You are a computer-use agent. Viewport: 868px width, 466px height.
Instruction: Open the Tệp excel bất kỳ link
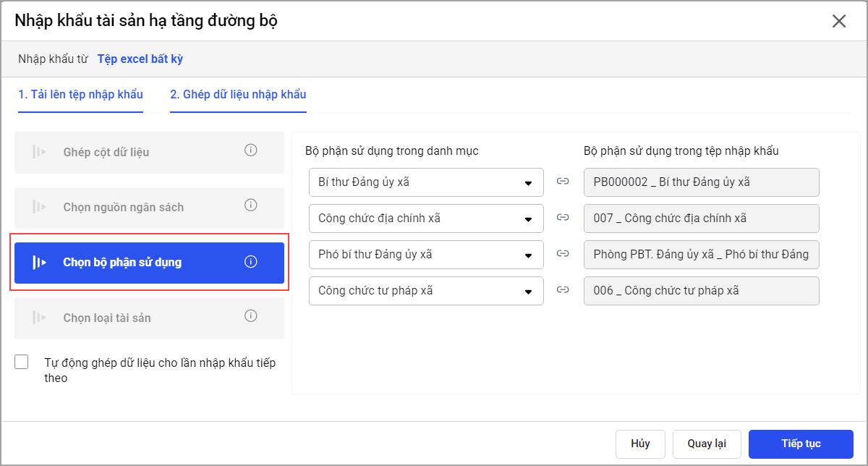coord(140,59)
